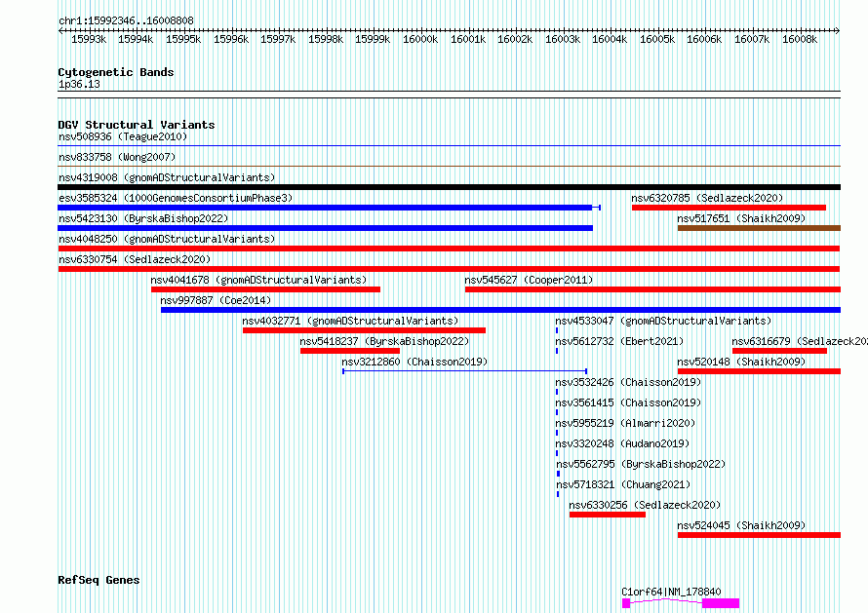Select the nsv3320248 (Audano2019) label
Image resolution: width=868 pixels, height=613 pixels.
click(x=622, y=443)
